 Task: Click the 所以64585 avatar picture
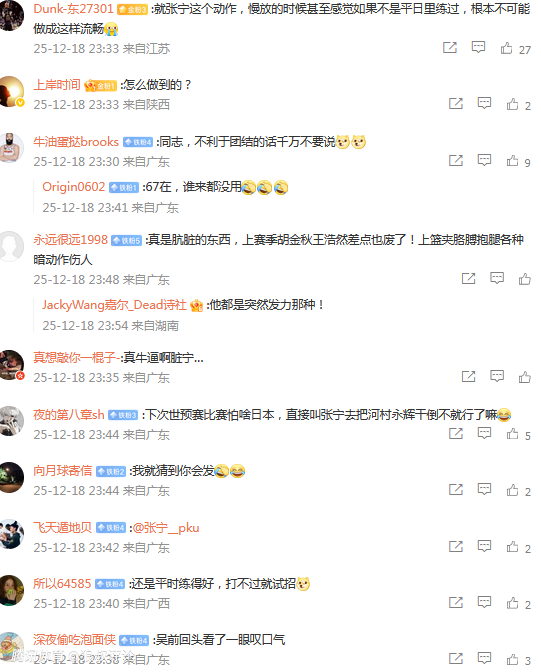(x=11, y=590)
